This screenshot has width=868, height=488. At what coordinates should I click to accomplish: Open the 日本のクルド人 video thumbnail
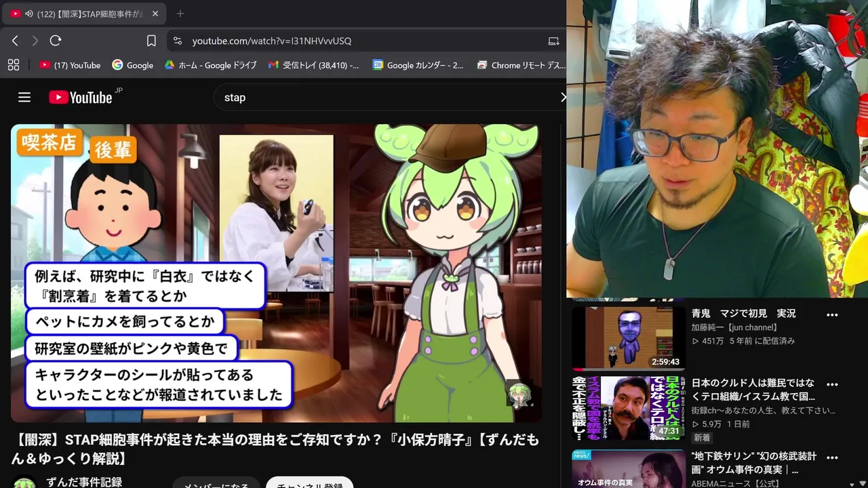point(628,407)
